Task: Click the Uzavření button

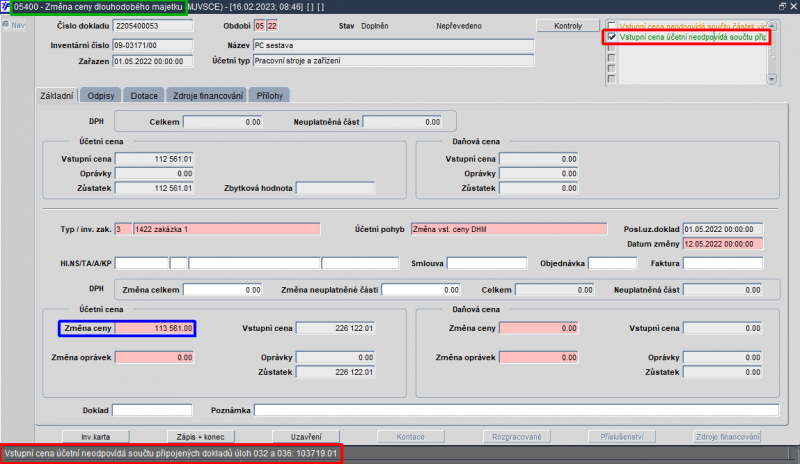Action: (306, 436)
